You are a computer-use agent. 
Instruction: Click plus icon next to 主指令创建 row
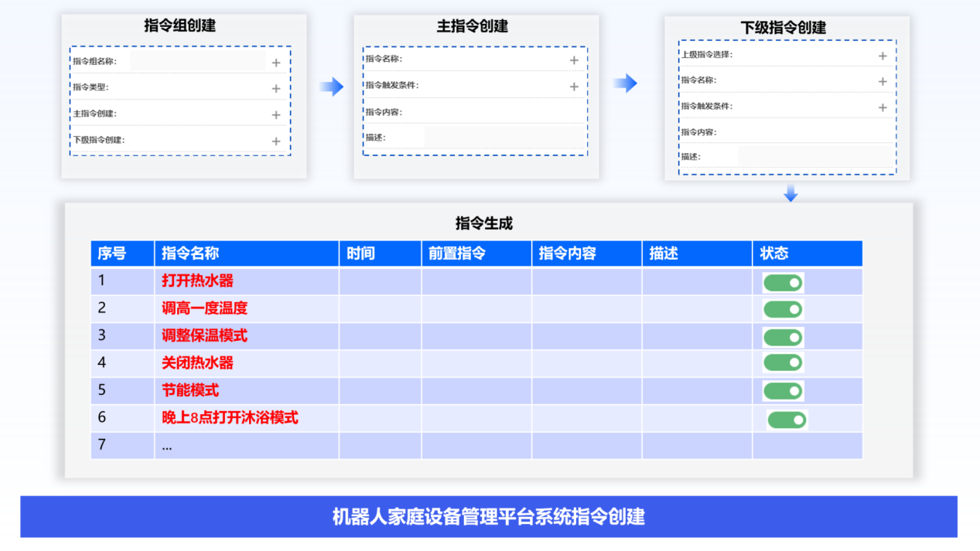click(276, 115)
